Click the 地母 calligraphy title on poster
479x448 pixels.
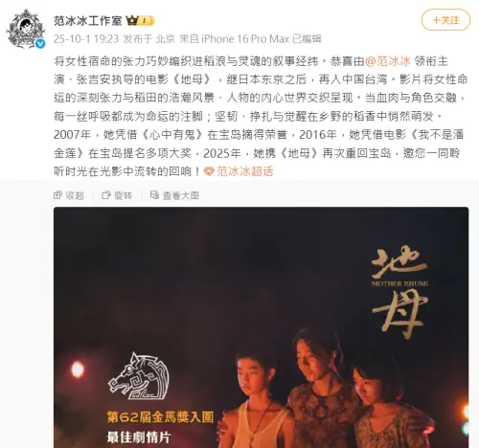point(399,292)
